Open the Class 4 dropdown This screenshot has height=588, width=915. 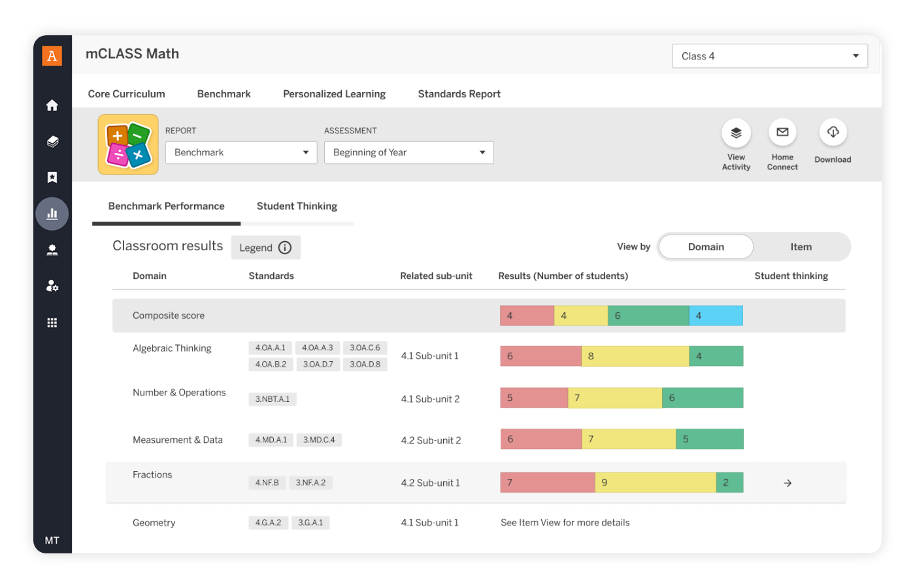point(769,56)
